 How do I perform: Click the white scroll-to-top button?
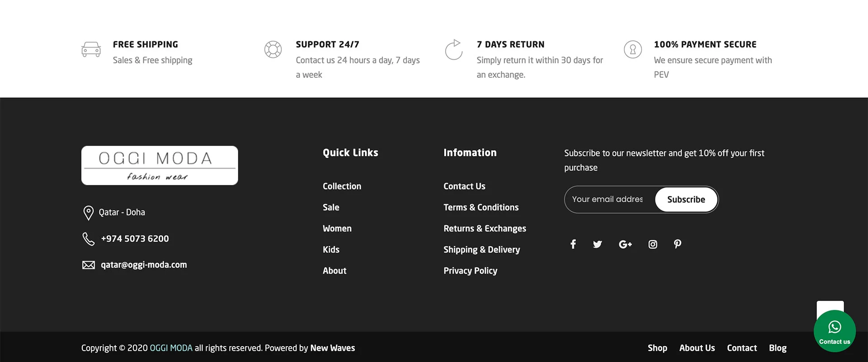pyautogui.click(x=830, y=306)
